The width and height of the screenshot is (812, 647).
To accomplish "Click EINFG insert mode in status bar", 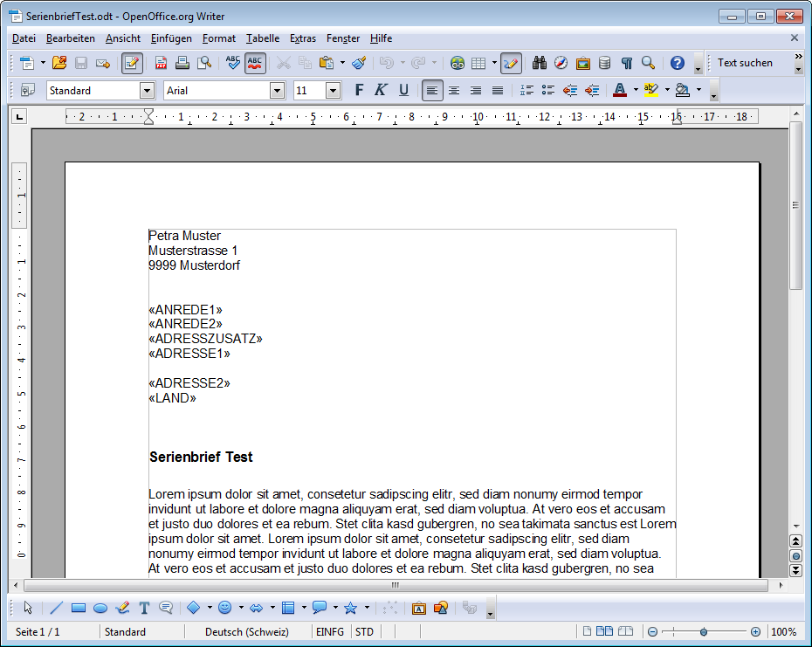I will click(x=330, y=631).
